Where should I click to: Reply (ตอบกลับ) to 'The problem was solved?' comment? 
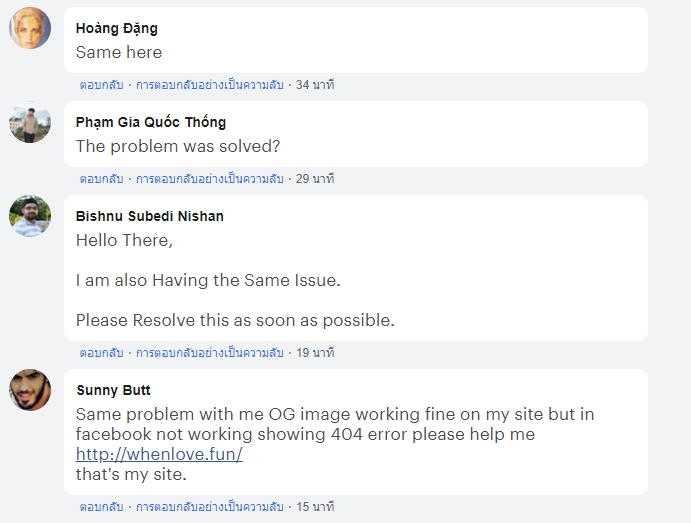coord(101,179)
